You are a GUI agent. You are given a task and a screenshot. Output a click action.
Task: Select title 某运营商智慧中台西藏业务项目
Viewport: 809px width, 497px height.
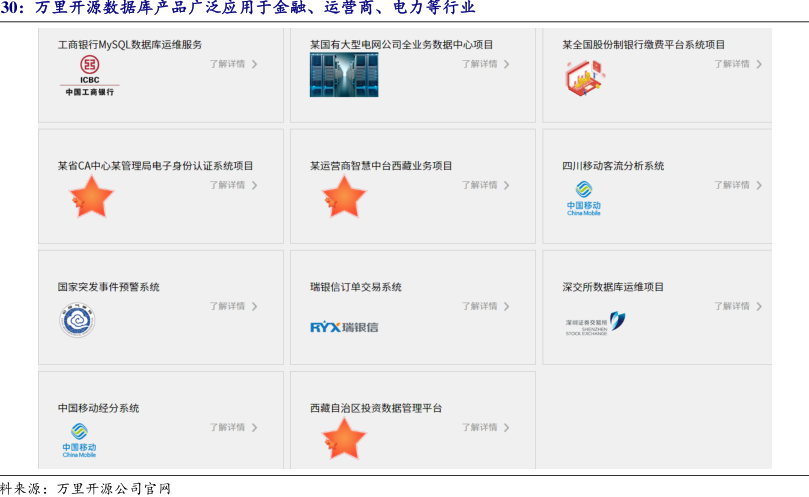pos(381,166)
